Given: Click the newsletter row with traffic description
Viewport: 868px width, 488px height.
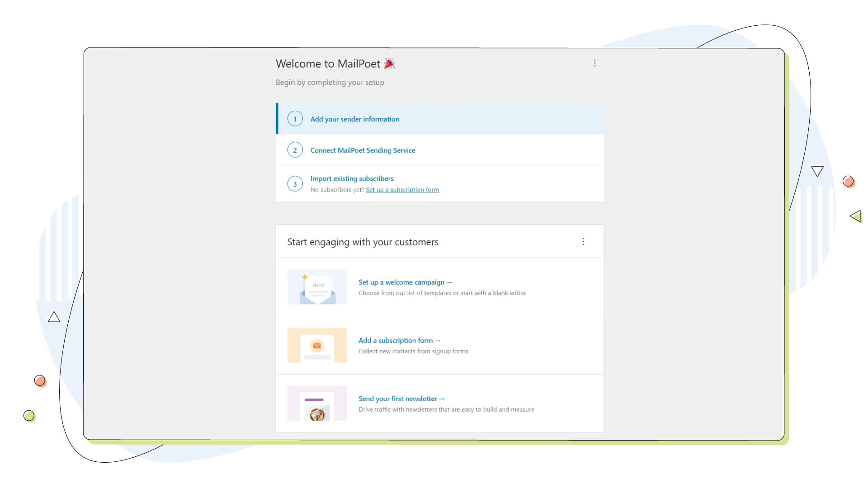Looking at the screenshot, I should click(446, 409).
